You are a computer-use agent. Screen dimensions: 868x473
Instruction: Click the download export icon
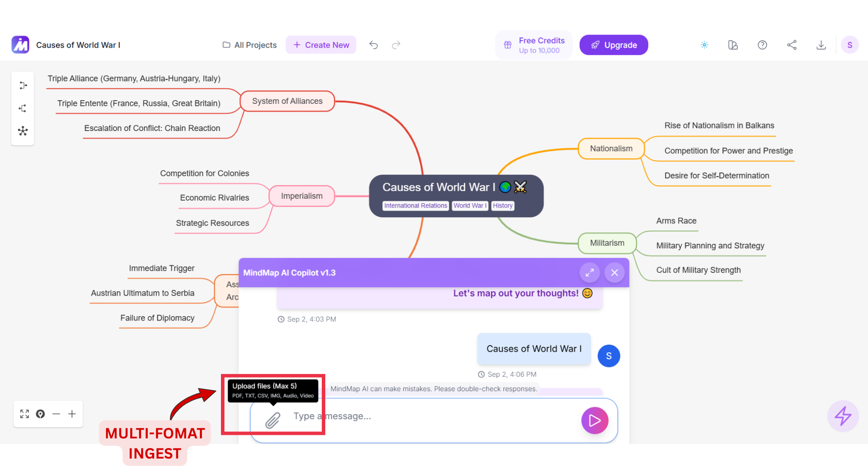pos(821,45)
